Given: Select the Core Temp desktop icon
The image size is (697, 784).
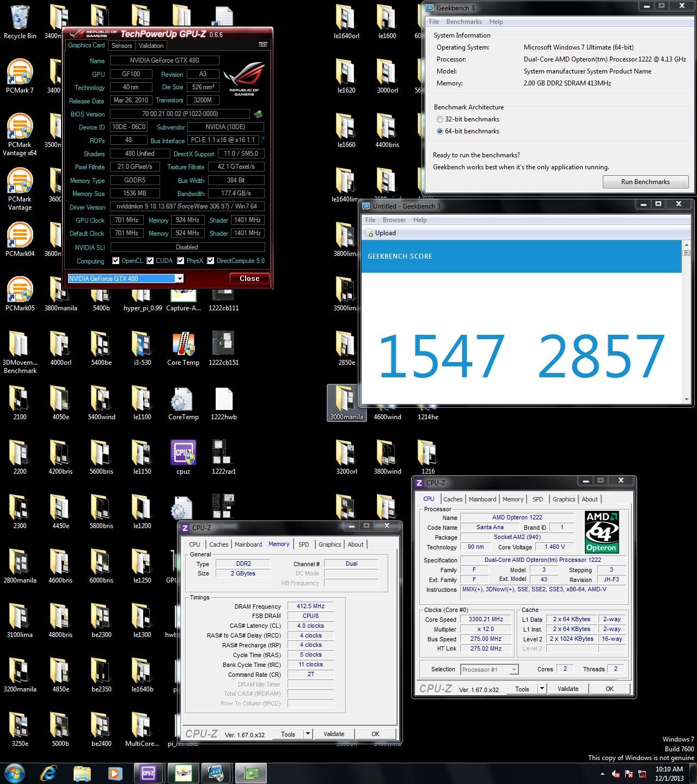Looking at the screenshot, I should (183, 348).
